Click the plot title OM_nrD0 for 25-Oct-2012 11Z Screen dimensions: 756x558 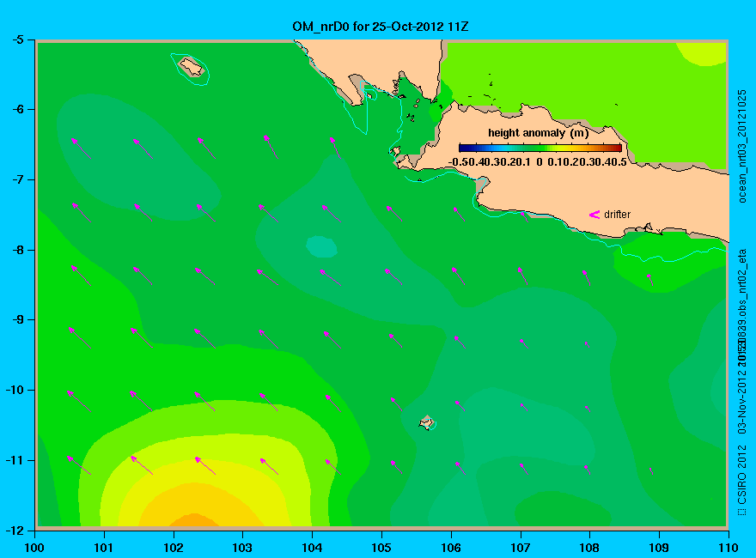380,27
